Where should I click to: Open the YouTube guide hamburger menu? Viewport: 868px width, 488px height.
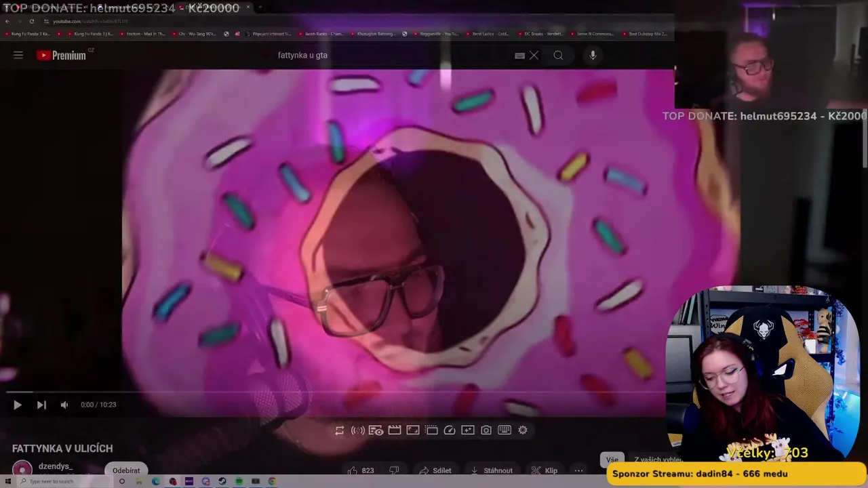pyautogui.click(x=18, y=55)
